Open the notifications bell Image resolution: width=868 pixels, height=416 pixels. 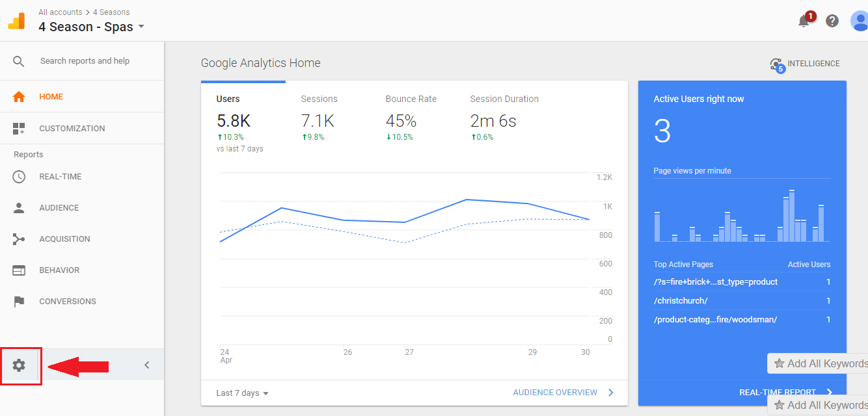(x=804, y=21)
